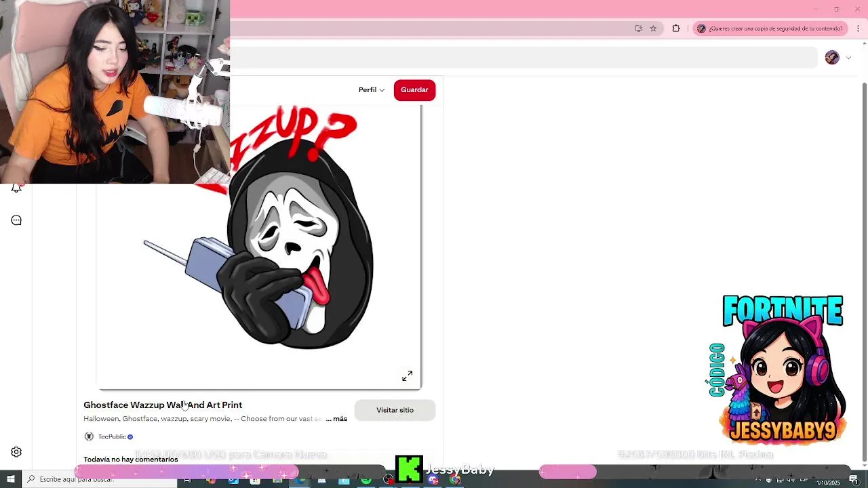Expand the accounts chevron beside avatar
This screenshot has width=868, height=488.
(x=848, y=58)
